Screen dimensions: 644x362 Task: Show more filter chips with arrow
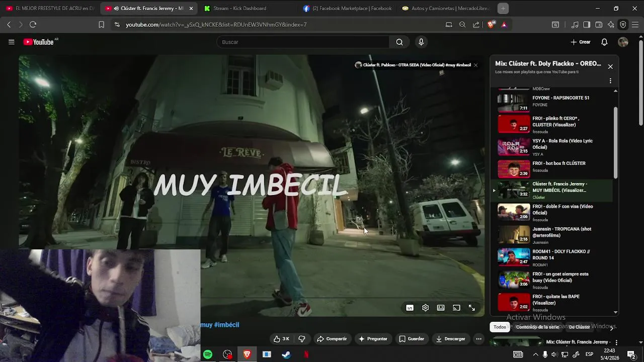tap(611, 328)
